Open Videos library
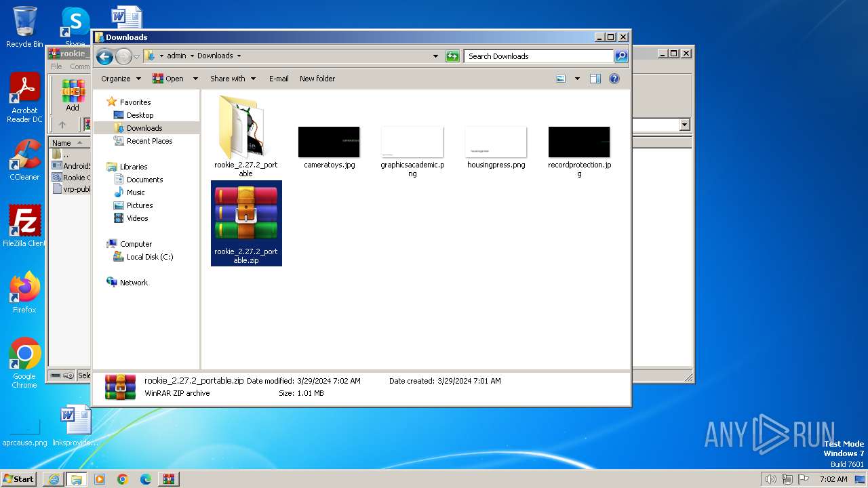The image size is (868, 488). coord(137,218)
